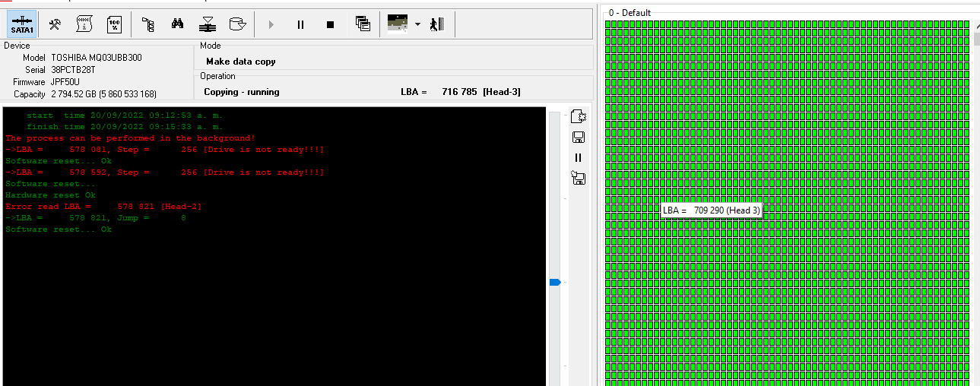The width and height of the screenshot is (980, 386).
Task: Click the log line 'LBA = 578 081, Step = 256'
Action: click(x=164, y=150)
